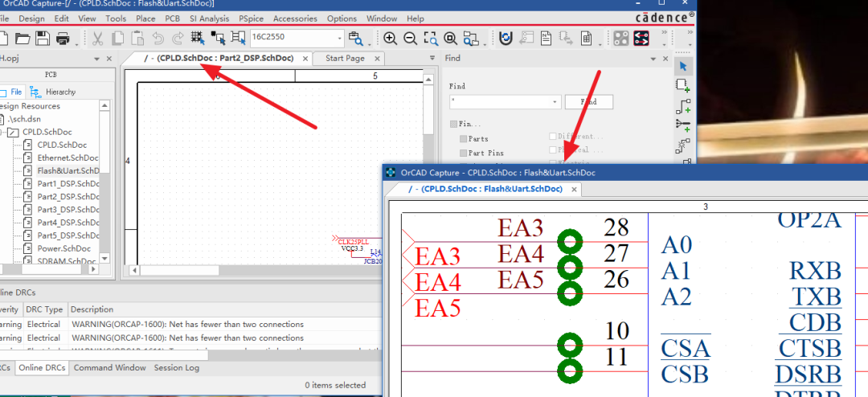Click the area select toolbar icon
868x397 pixels.
click(218, 39)
